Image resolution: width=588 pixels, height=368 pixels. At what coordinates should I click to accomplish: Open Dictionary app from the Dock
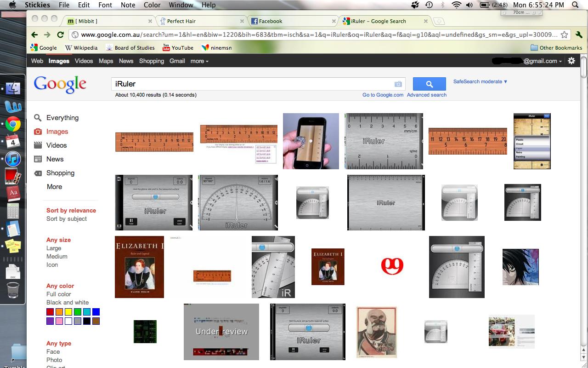coord(13,194)
